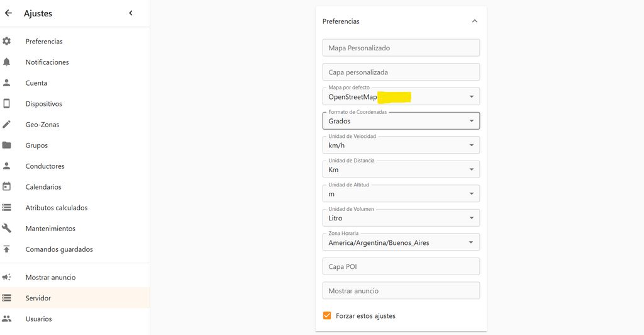
Task: Click the Comandos guardados upload icon
Action: [7, 249]
